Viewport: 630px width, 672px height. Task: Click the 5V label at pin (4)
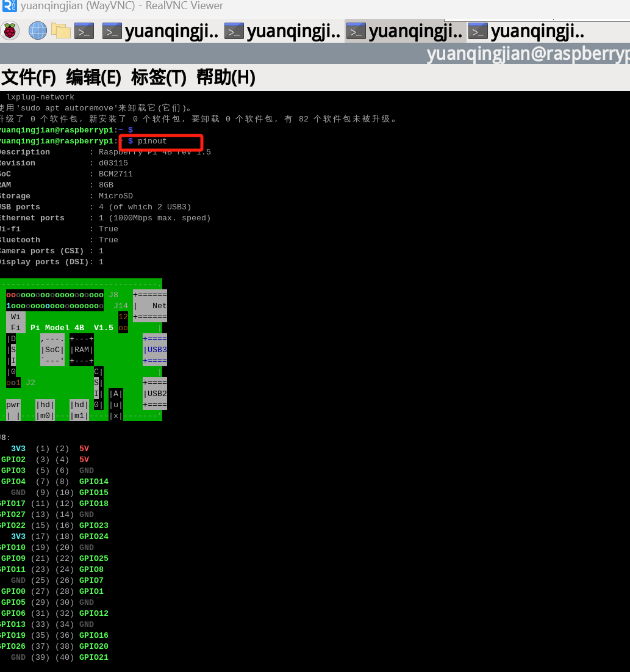click(x=84, y=460)
